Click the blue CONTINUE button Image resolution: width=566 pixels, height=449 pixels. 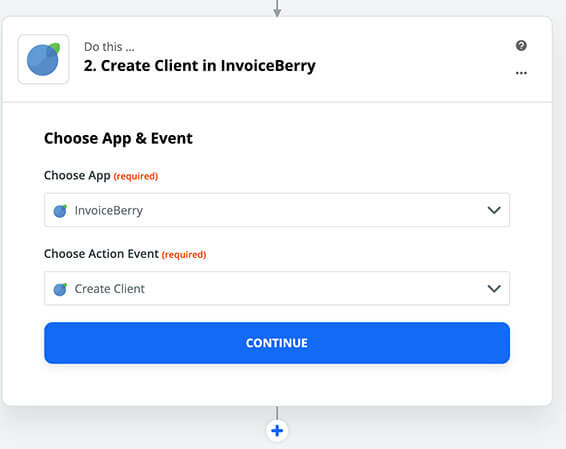coord(277,343)
